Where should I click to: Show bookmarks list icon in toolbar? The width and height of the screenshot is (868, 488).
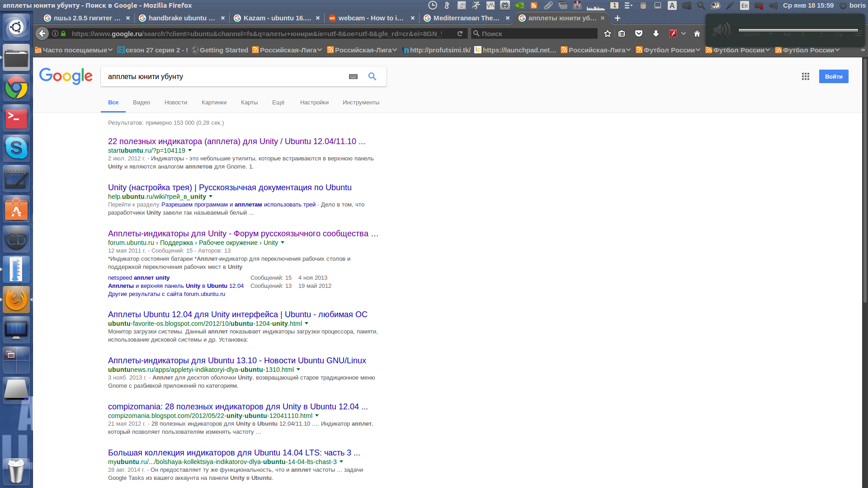[622, 34]
